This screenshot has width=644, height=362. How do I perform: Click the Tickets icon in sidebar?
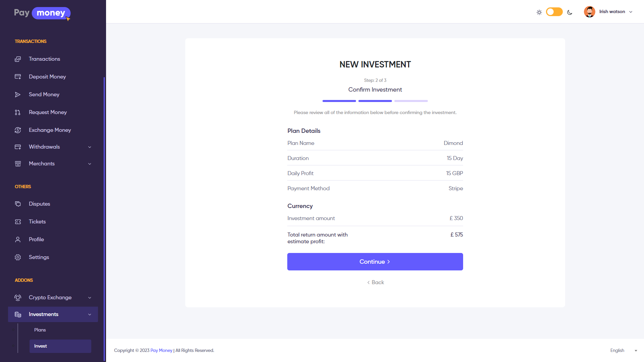coord(18,222)
